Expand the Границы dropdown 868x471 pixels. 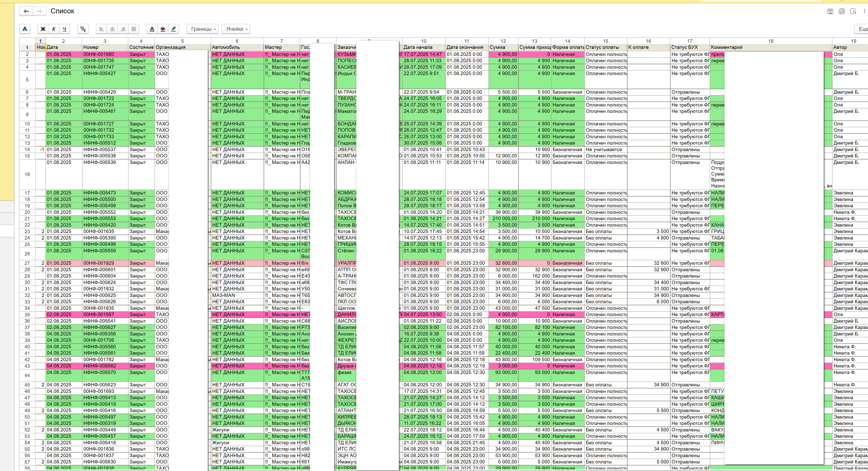202,29
